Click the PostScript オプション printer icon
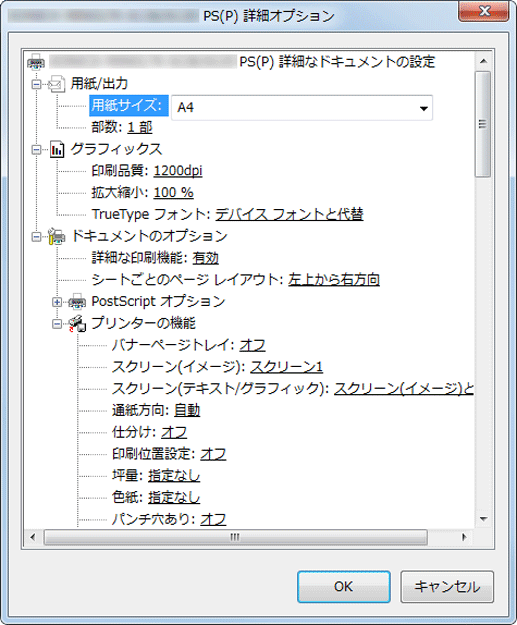The height and width of the screenshot is (625, 517). 77,302
